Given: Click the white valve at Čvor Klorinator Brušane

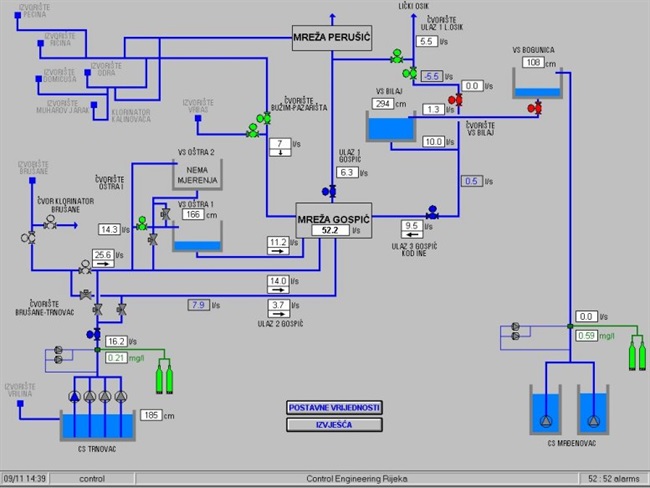Looking at the screenshot, I should pyautogui.click(x=50, y=223).
